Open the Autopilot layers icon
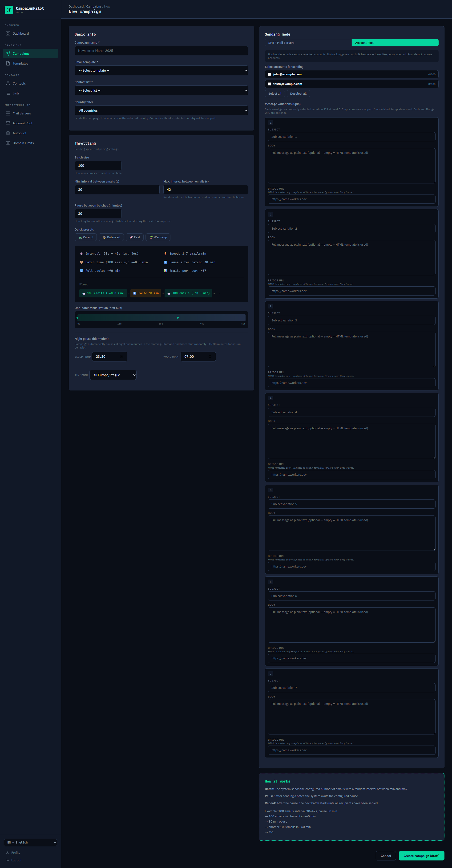Screen dimensions: 452x868 coord(8,133)
